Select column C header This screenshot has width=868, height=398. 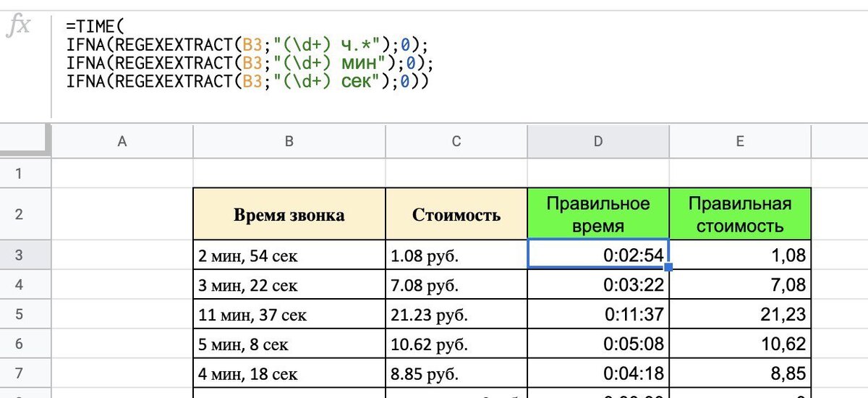[x=456, y=142]
